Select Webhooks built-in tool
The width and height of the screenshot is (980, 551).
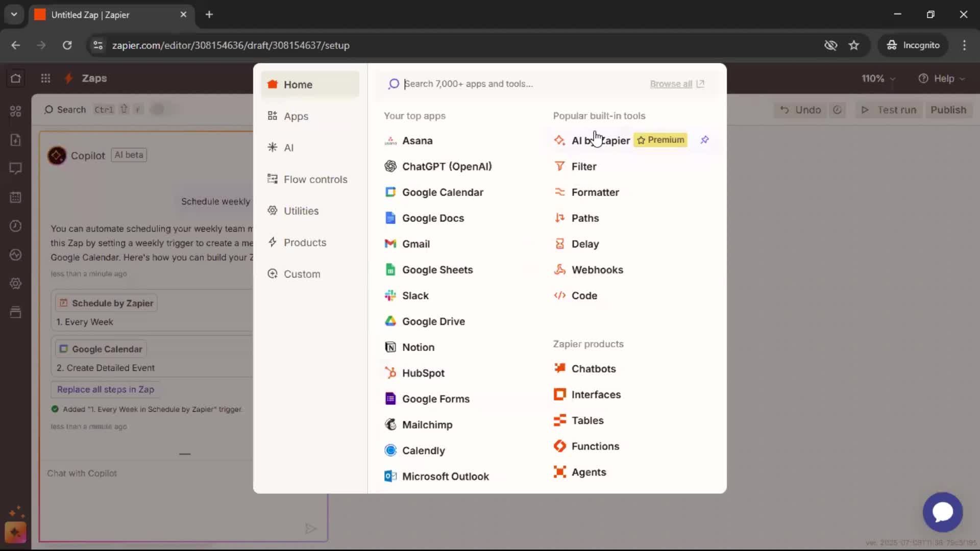[x=588, y=270]
